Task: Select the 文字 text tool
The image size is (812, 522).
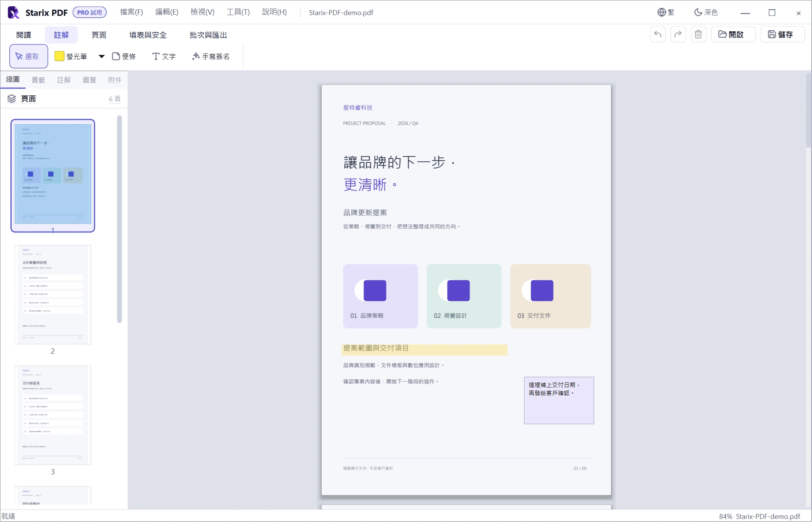Action: 164,56
